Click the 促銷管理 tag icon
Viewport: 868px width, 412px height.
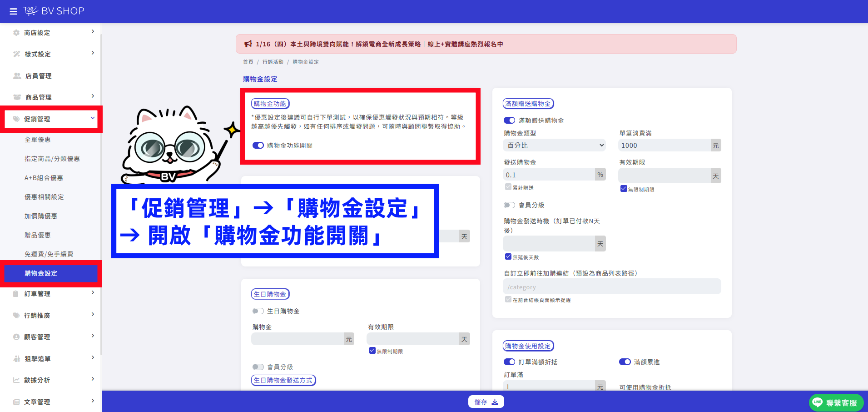[x=16, y=119]
